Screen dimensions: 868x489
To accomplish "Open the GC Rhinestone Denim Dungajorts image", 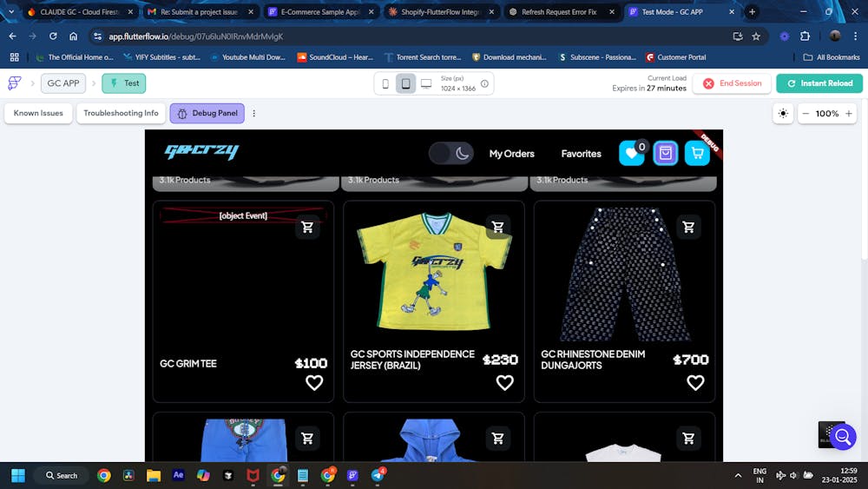I will (x=624, y=274).
